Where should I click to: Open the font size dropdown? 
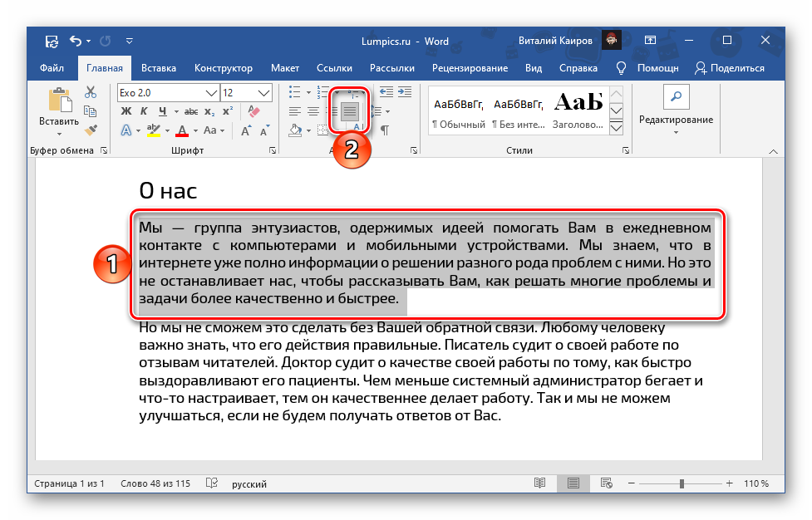[262, 93]
